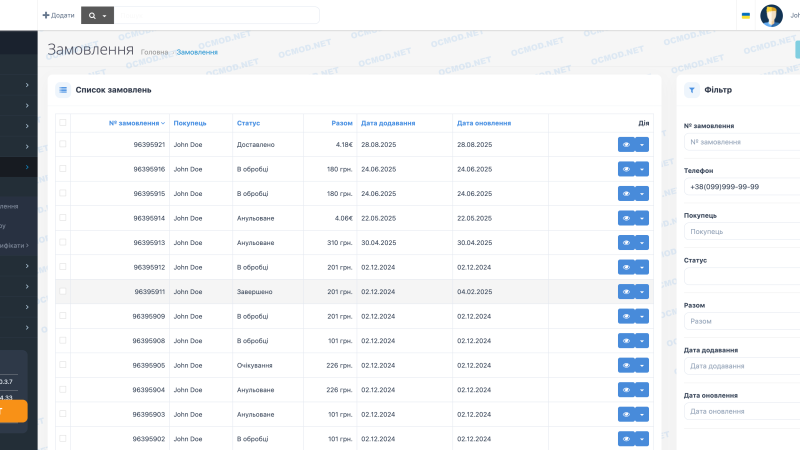This screenshot has width=800, height=450.
Task: Check the box for order 96395909
Action: tap(63, 315)
